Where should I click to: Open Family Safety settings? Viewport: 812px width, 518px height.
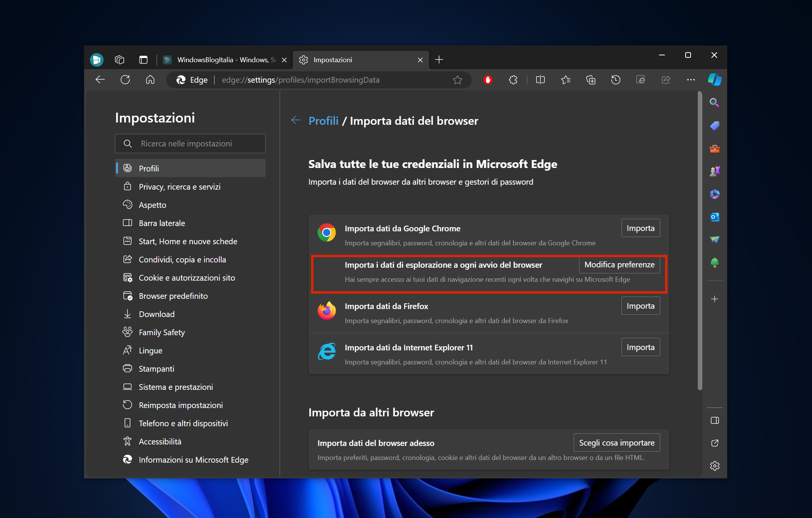190,332
